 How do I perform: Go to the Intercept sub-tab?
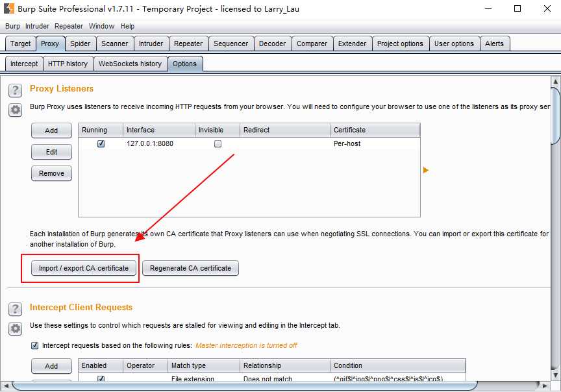[x=24, y=64]
